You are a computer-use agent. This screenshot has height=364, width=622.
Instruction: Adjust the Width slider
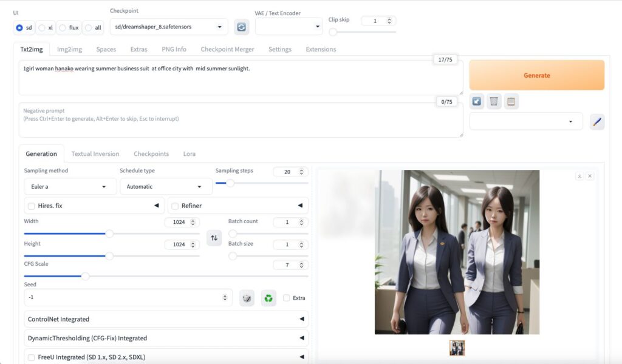112,234
